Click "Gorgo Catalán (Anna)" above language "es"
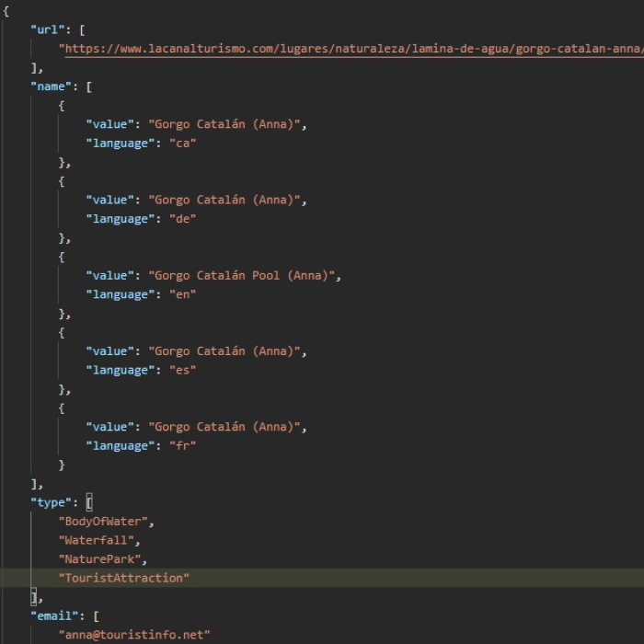This screenshot has width=644, height=644. click(224, 351)
